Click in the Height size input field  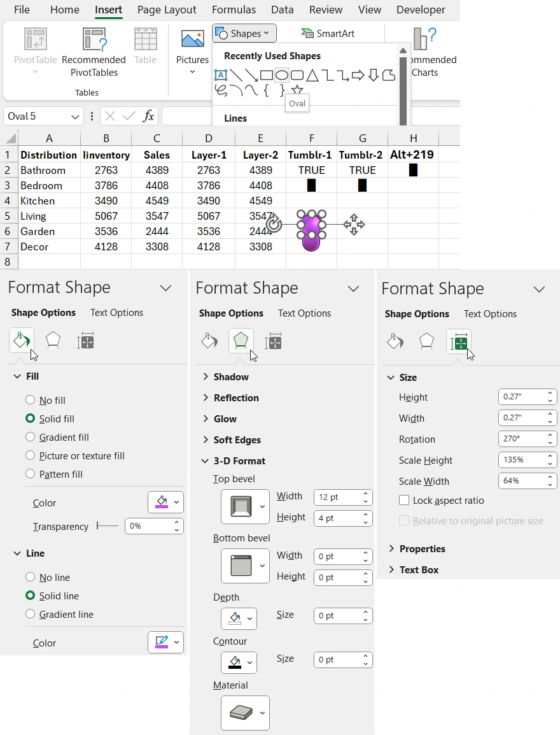coord(523,396)
